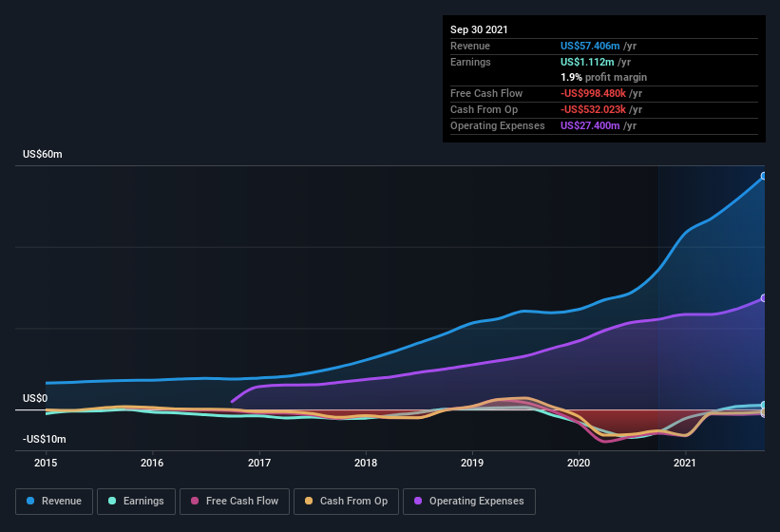Click the Earnings label in tooltip
Screen dimensions: 780x532
click(x=470, y=62)
